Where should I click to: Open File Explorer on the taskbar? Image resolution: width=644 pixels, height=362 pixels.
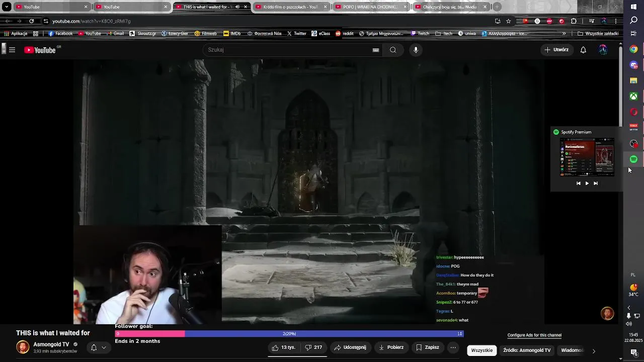tap(633, 80)
